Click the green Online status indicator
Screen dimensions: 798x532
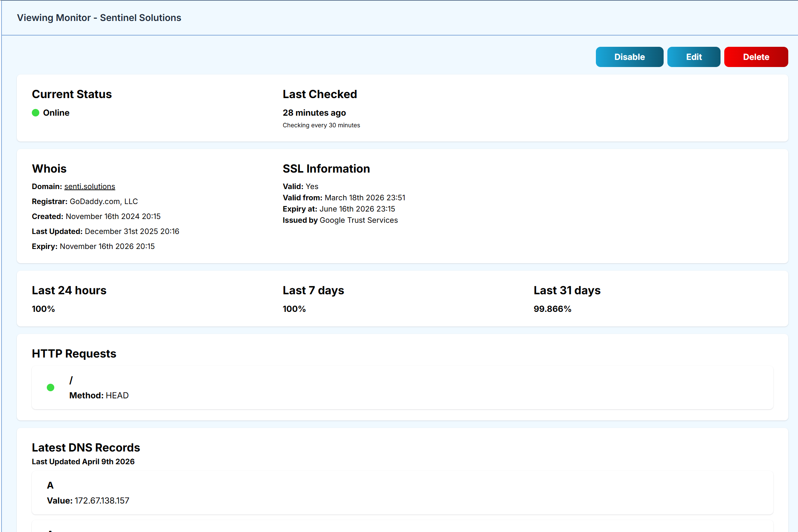36,112
